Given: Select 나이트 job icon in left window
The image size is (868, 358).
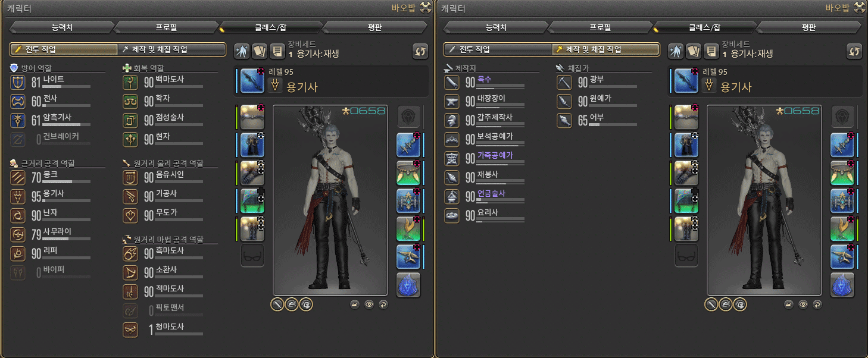Looking at the screenshot, I should pyautogui.click(x=18, y=82).
